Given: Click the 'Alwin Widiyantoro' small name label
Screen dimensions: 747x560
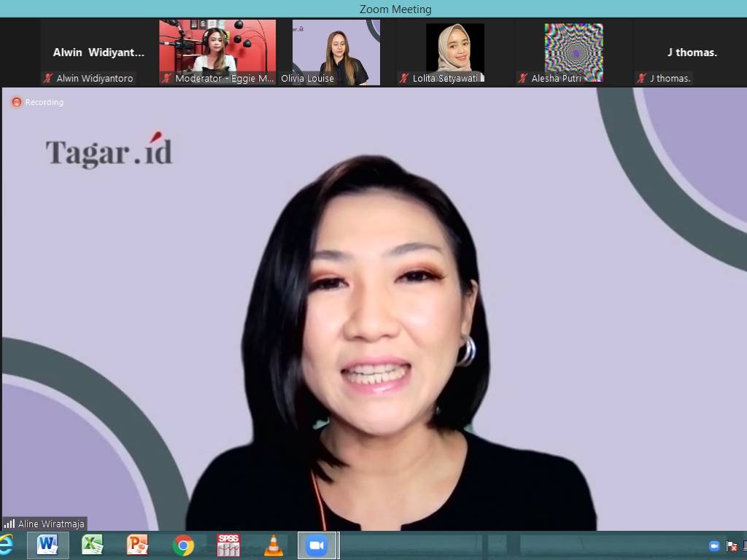Looking at the screenshot, I should (95, 78).
